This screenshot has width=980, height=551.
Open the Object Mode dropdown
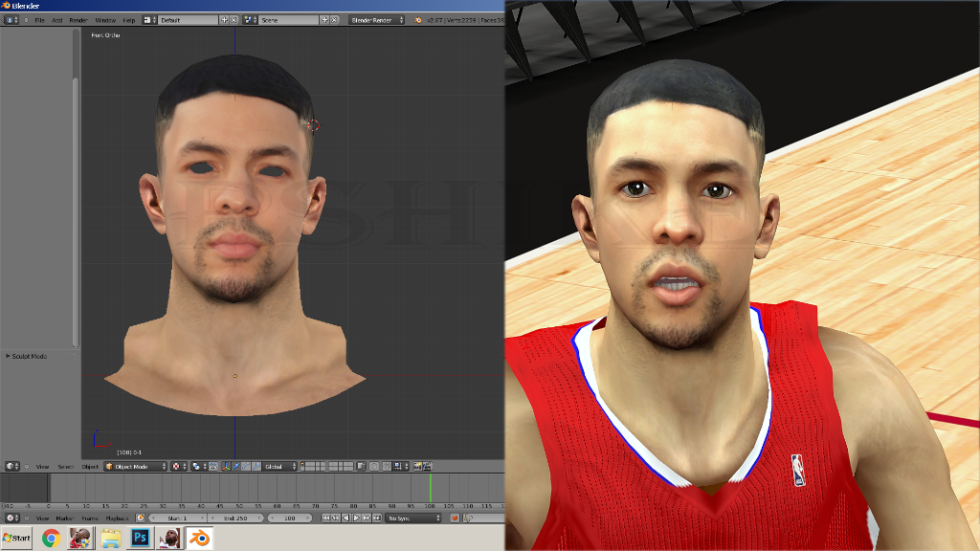pos(135,466)
